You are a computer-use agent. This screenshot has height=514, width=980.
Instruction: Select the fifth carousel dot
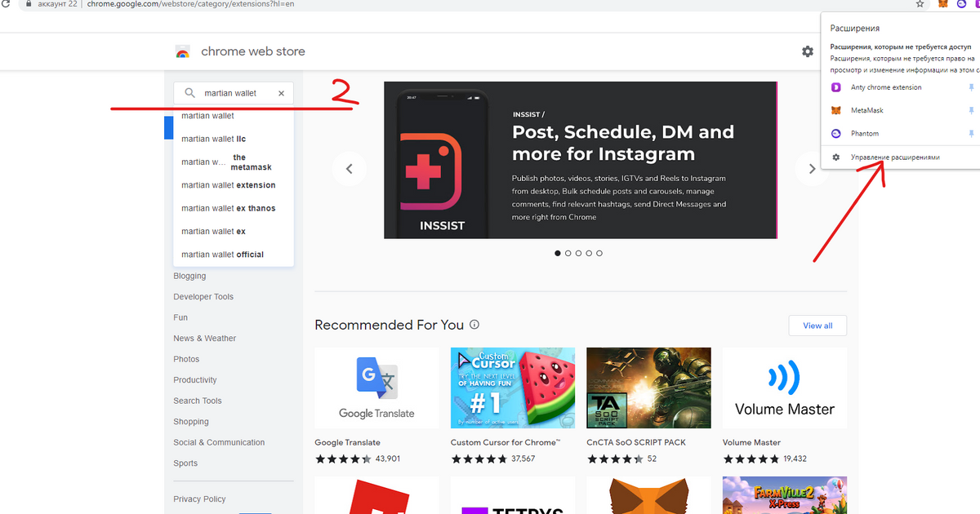[599, 254]
